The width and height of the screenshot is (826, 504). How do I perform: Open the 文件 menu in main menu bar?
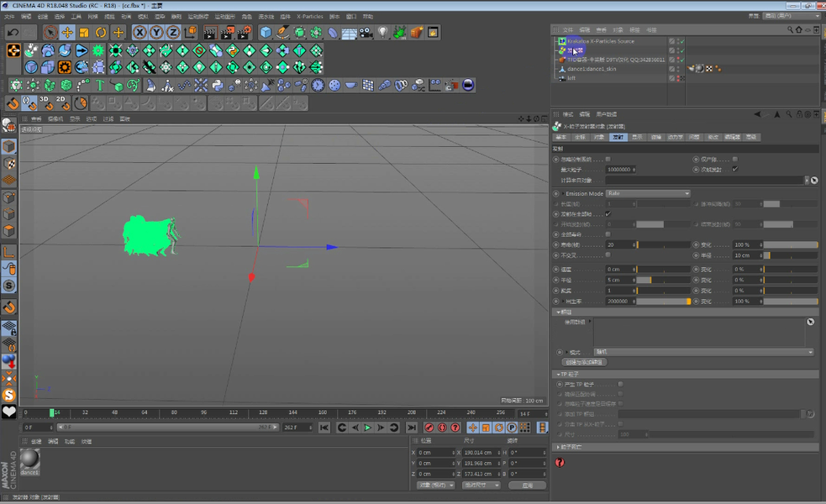[9, 17]
